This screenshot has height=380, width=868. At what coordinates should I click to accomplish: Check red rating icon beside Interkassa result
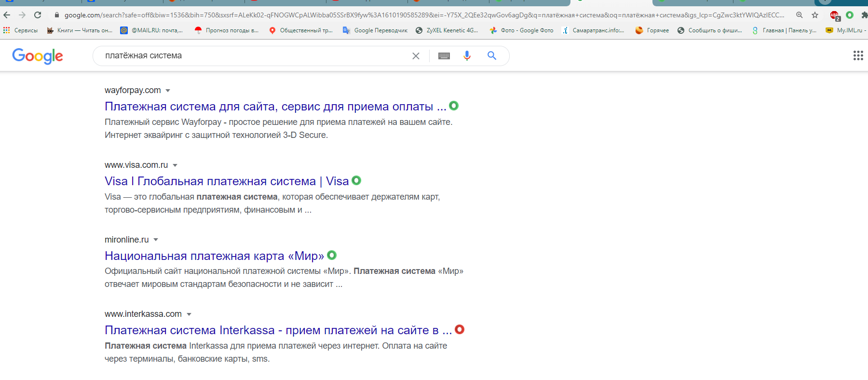460,329
